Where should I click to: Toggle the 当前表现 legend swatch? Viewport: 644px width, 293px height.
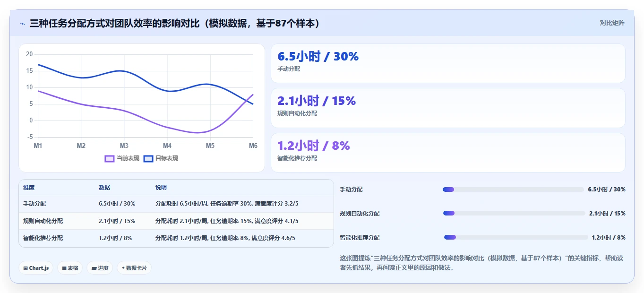pyautogui.click(x=110, y=159)
